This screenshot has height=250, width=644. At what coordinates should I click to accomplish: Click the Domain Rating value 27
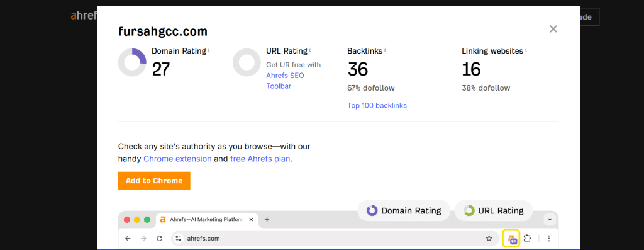coord(161,69)
